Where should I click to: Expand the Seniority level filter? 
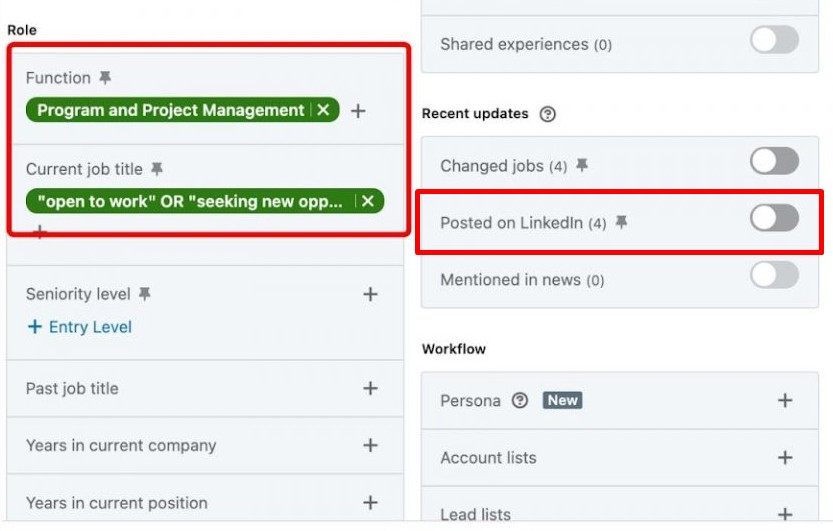[x=370, y=294]
